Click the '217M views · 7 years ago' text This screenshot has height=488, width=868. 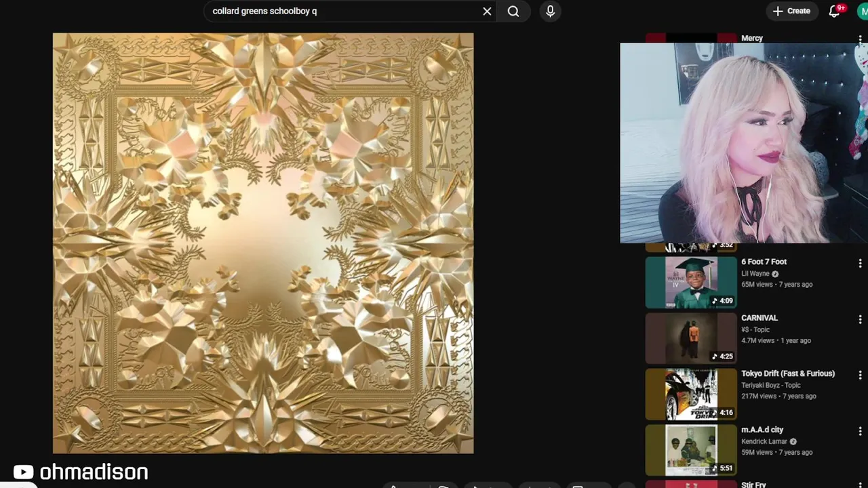[778, 396]
